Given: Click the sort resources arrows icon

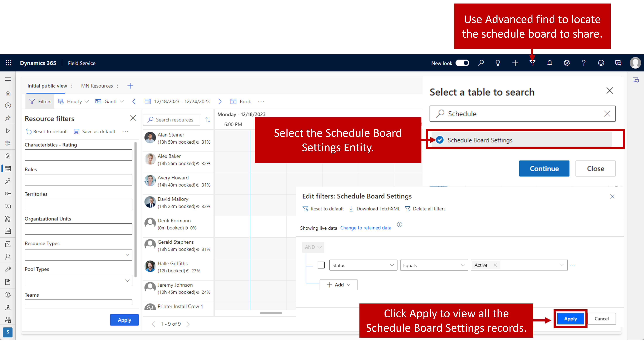Looking at the screenshot, I should click(208, 120).
